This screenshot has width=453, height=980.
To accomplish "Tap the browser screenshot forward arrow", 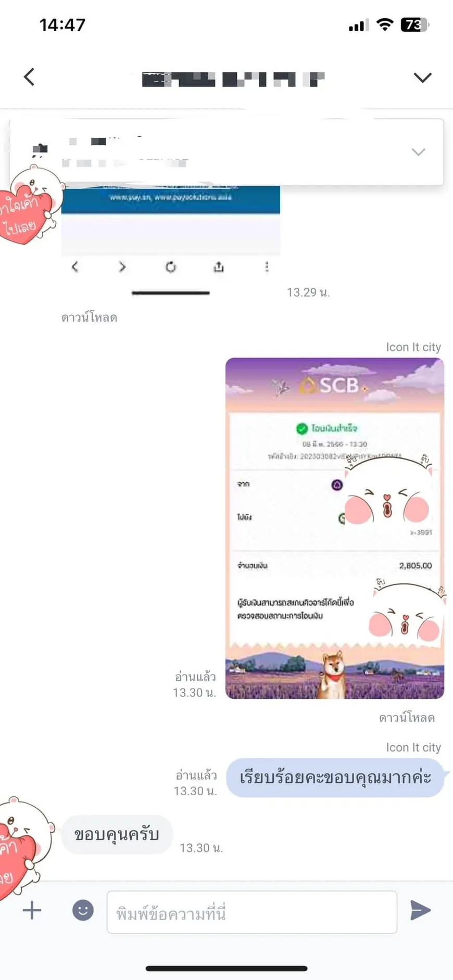I will tap(122, 267).
